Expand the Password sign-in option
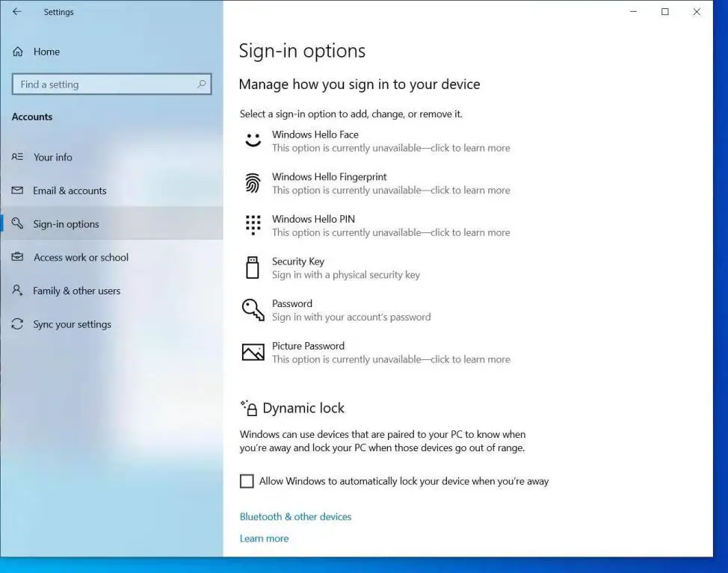 pos(376,310)
